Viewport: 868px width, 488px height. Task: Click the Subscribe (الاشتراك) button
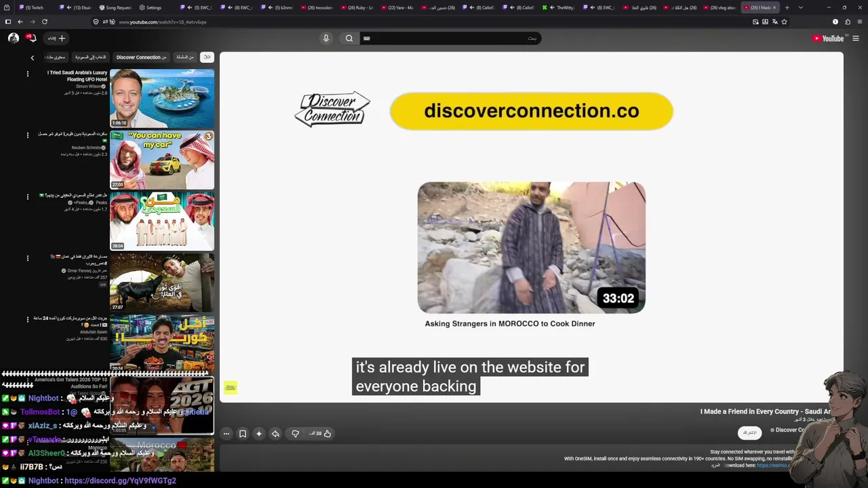coord(749,433)
